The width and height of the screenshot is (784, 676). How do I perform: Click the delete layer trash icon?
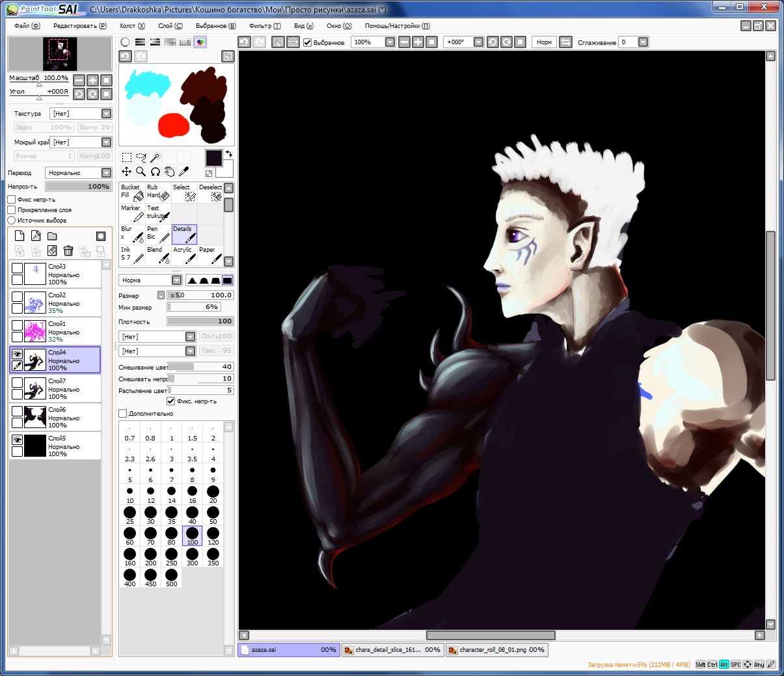coord(68,250)
